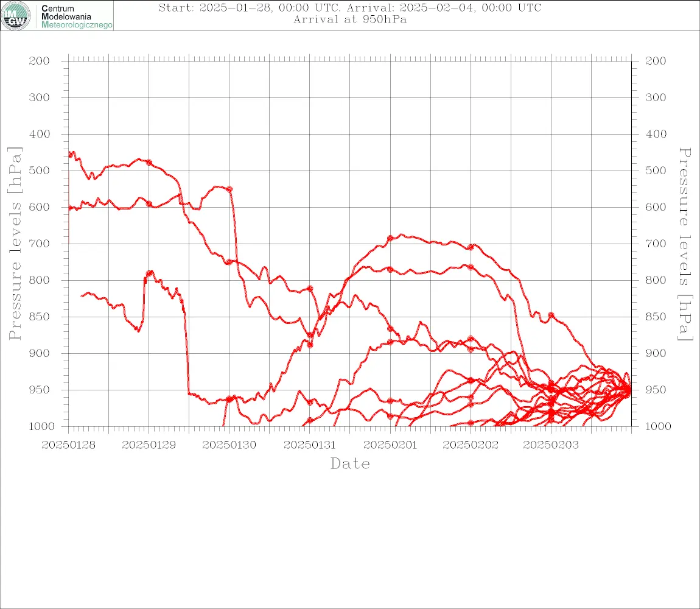700x609 pixels.
Task: Click the Centrum Modelowania Meteorologicznego text
Action: click(76, 16)
